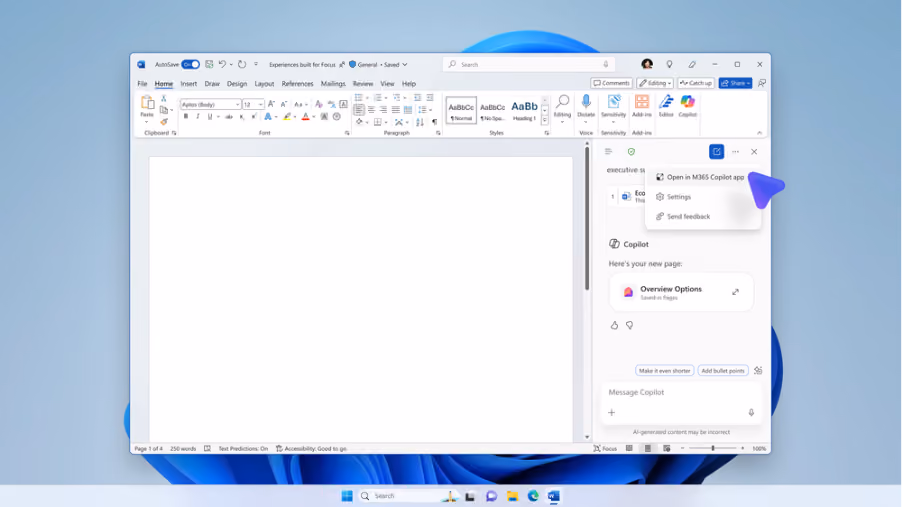The height and width of the screenshot is (507, 903).
Task: Switch to the References tab
Action: click(297, 84)
